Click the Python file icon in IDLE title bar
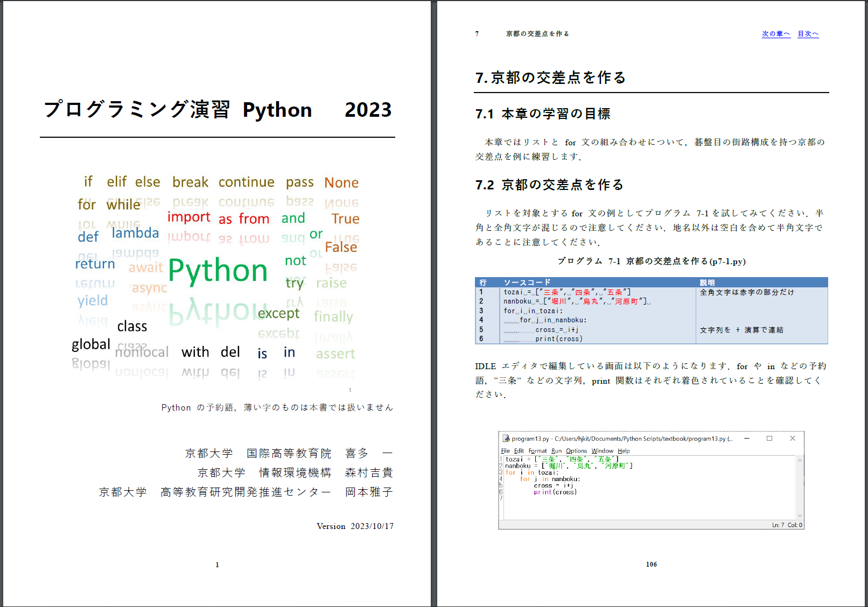Viewport: 868px width, 607px height. pos(506,439)
